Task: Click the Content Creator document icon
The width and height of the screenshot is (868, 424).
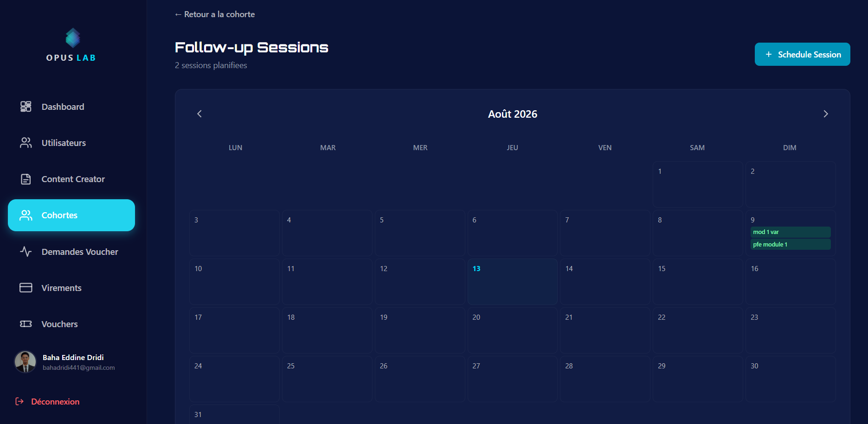Action: pos(26,179)
